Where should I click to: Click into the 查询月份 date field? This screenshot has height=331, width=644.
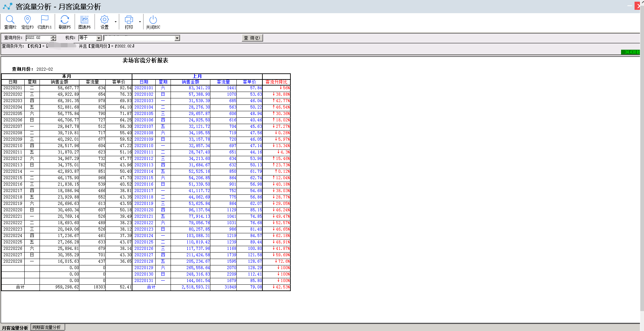point(38,38)
